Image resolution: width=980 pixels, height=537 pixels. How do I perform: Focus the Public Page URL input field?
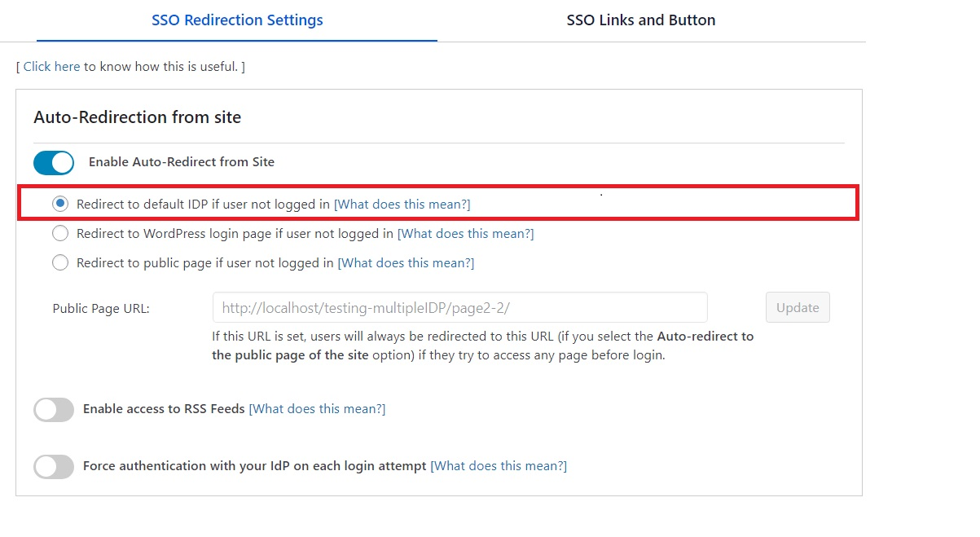pos(459,308)
